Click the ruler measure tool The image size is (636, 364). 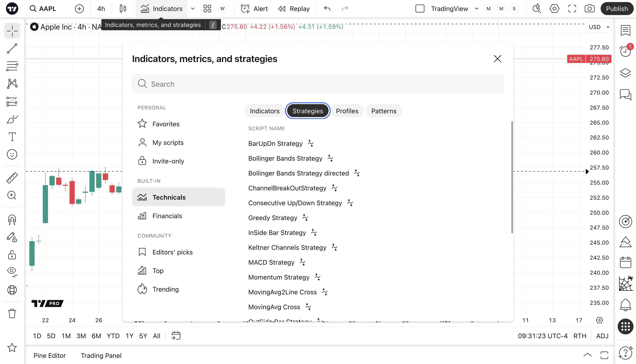12,178
